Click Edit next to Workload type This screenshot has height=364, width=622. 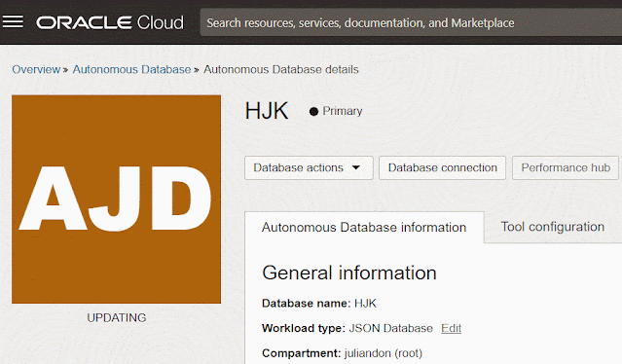point(451,328)
